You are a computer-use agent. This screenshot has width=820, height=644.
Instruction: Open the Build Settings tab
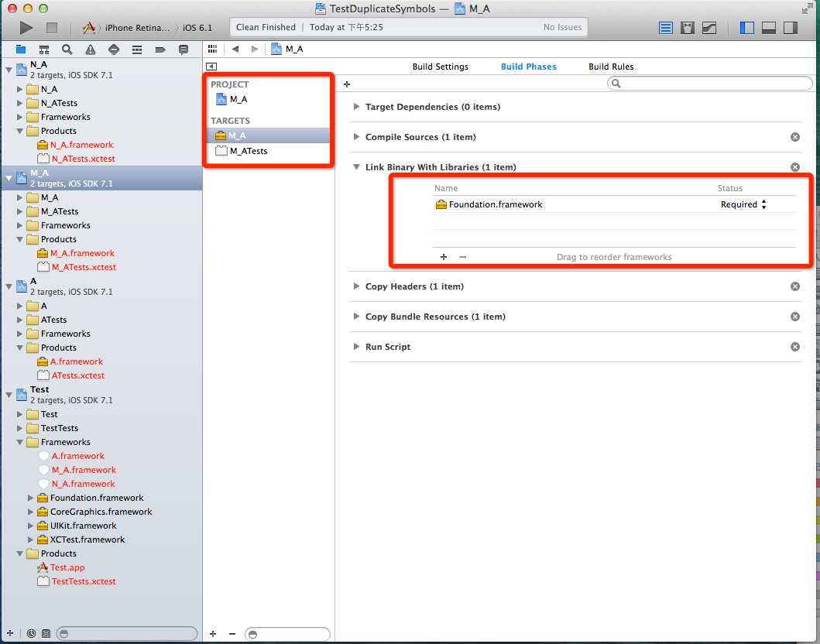tap(440, 67)
